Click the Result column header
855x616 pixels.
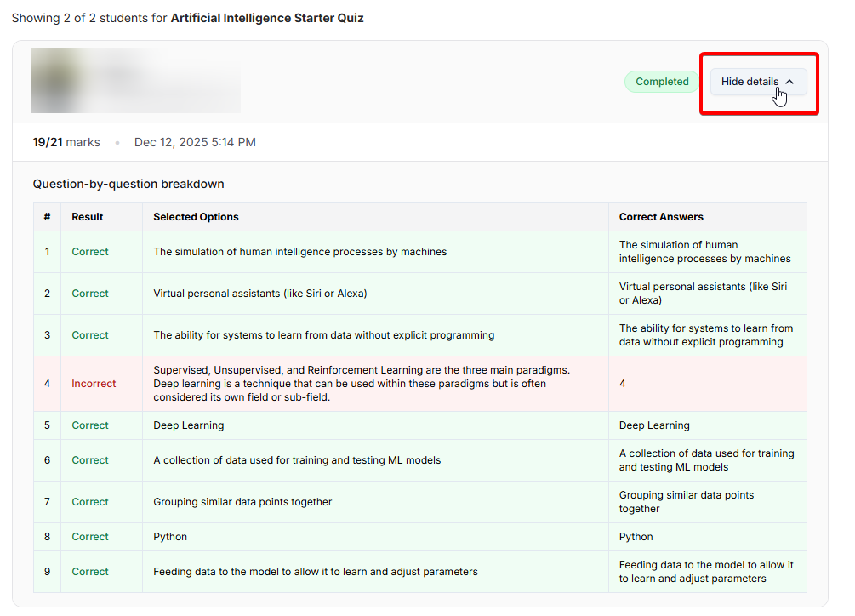click(x=87, y=217)
